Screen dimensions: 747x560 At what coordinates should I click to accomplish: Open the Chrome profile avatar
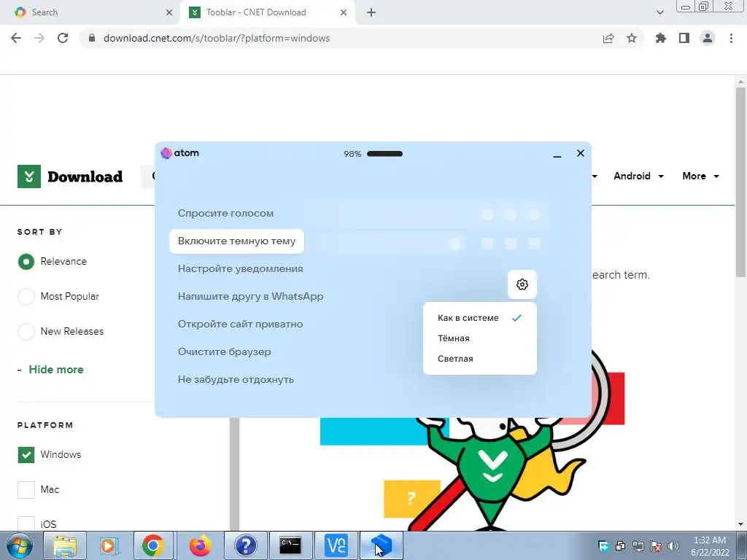click(708, 38)
